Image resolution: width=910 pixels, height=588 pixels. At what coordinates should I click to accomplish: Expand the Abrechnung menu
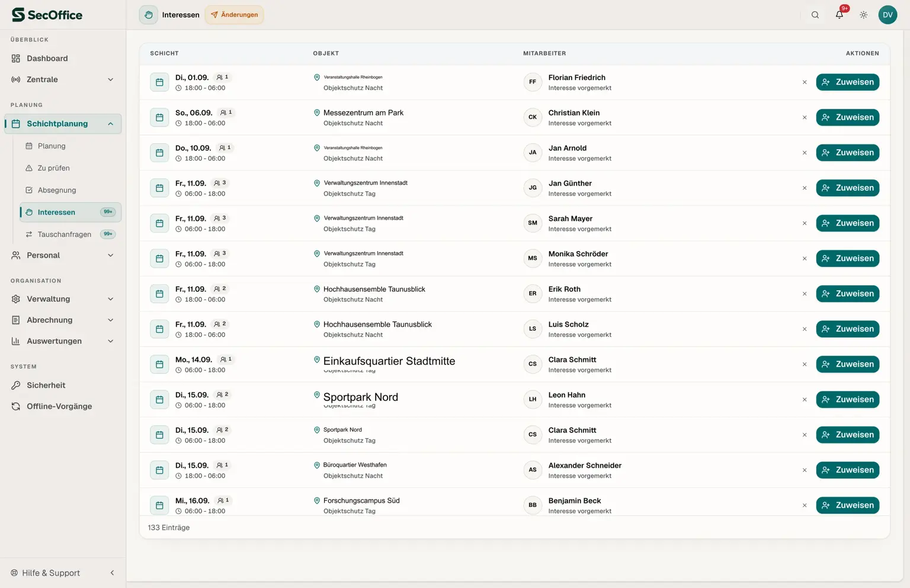pyautogui.click(x=63, y=320)
